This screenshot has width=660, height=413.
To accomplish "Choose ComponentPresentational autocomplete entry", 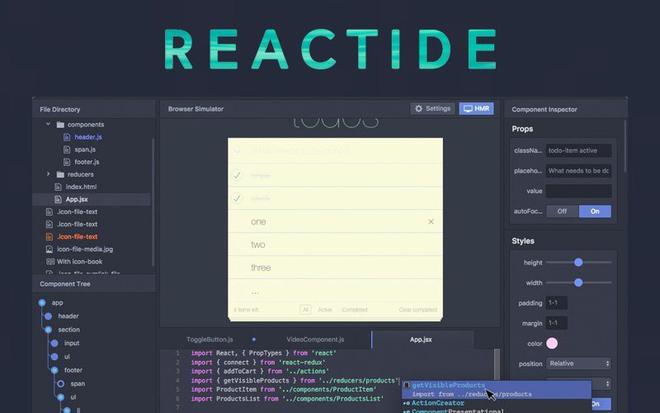I will tap(458, 410).
